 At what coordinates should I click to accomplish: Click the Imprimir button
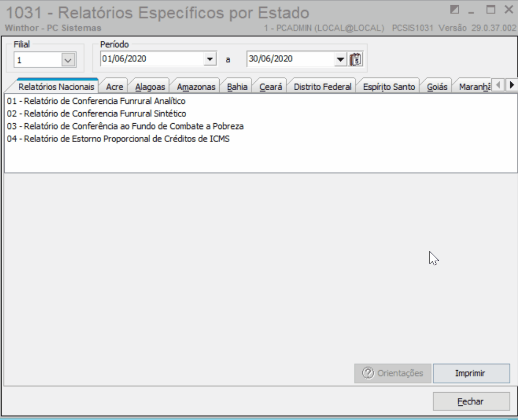click(x=471, y=373)
